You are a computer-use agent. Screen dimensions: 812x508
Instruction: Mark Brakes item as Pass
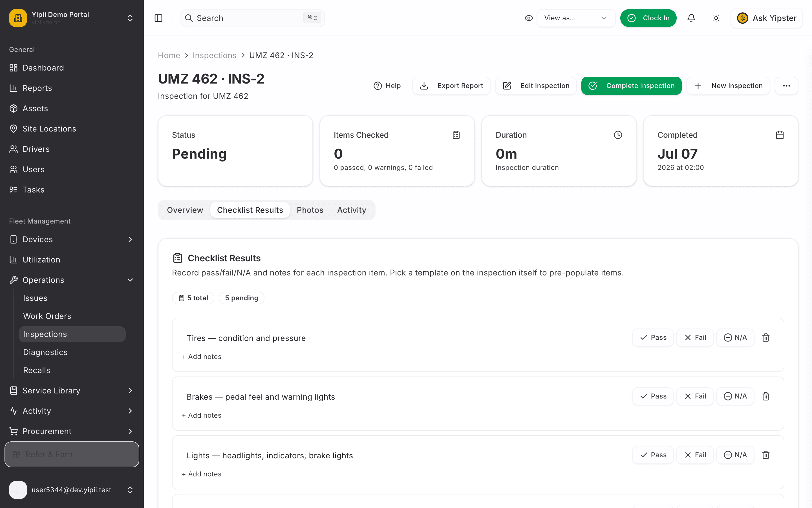(653, 397)
